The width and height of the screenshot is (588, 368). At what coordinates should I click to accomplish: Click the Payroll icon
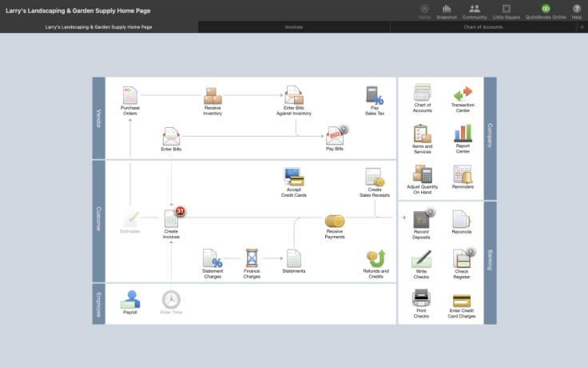coord(129,300)
